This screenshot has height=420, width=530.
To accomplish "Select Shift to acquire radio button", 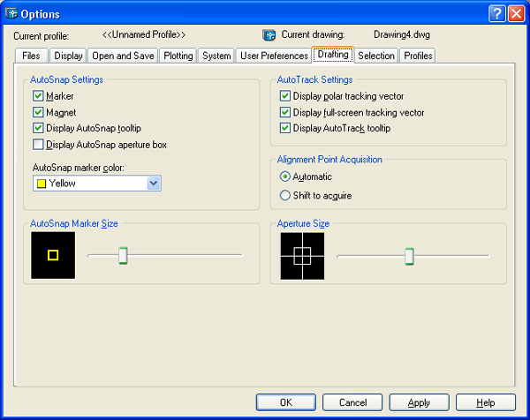I will pos(285,195).
